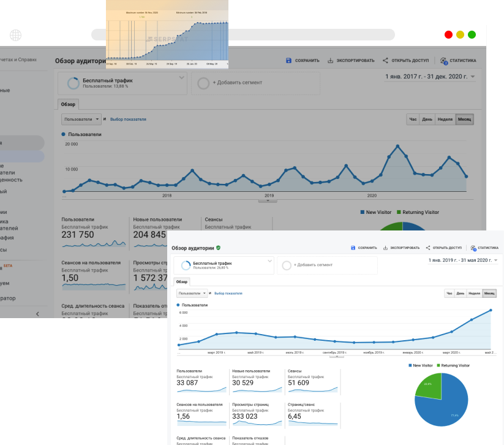Click the green Returning Visitor pie slice
Screen dimensions: 504x445
point(428,386)
